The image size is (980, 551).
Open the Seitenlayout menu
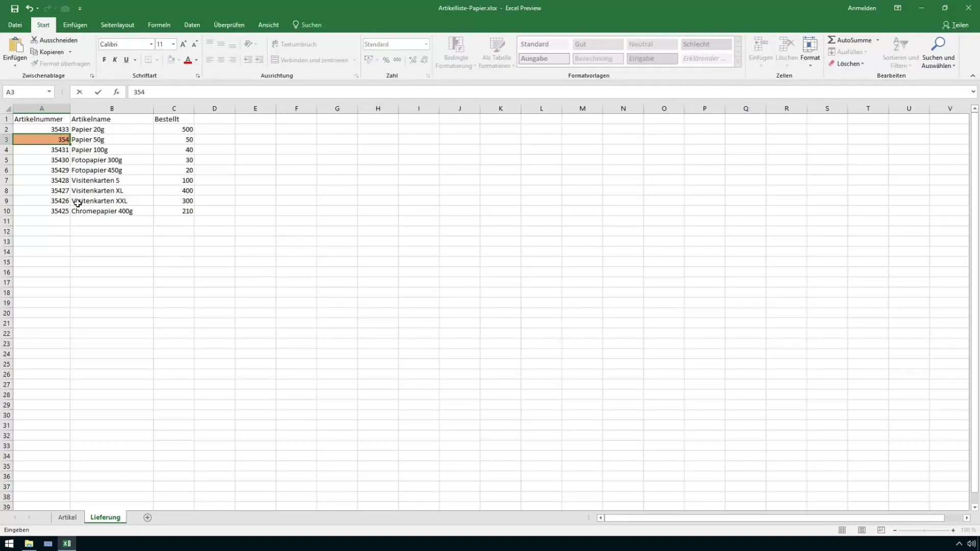(118, 25)
